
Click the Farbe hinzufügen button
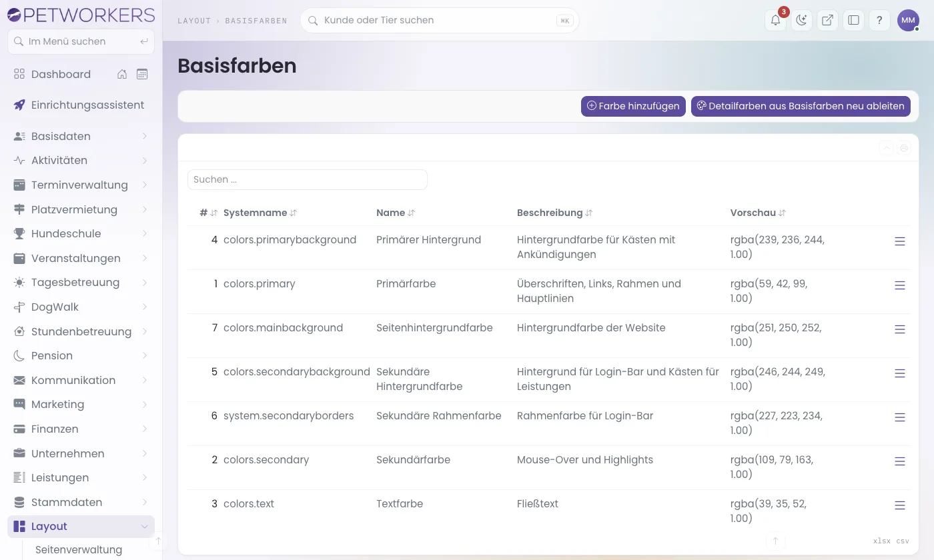point(633,106)
